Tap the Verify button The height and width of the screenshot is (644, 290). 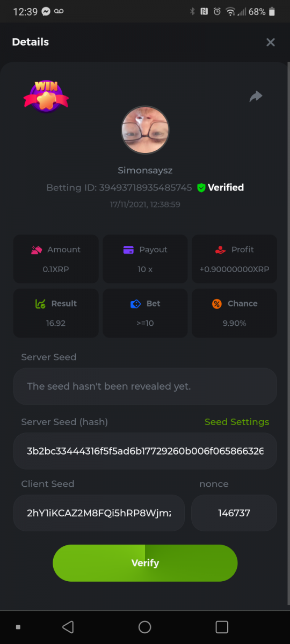(145, 563)
